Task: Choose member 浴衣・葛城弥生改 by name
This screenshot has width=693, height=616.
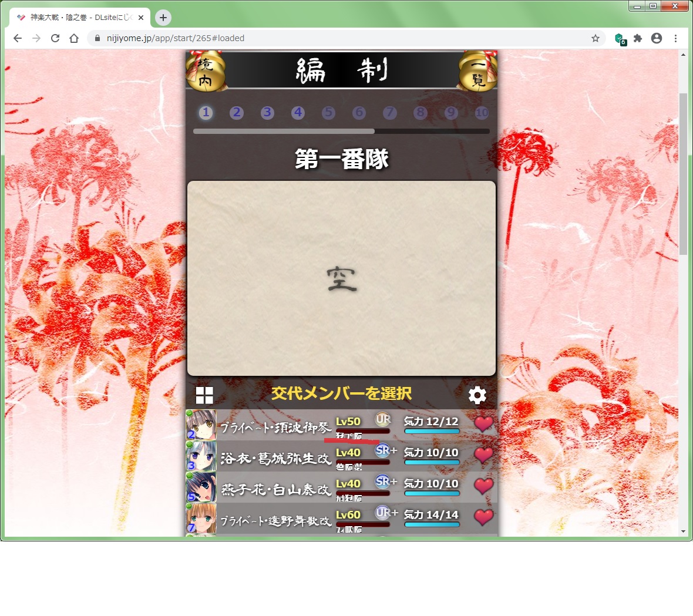Action: (275, 458)
